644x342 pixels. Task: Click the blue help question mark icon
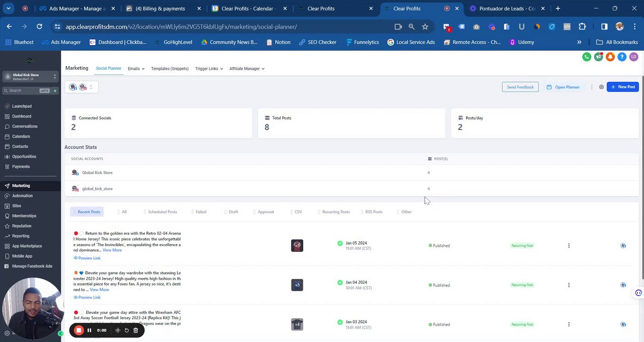click(622, 57)
